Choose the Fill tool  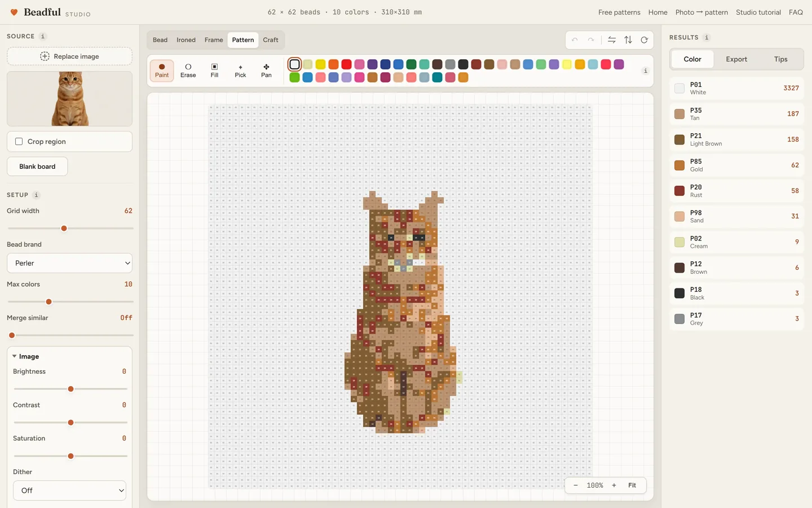pyautogui.click(x=214, y=71)
